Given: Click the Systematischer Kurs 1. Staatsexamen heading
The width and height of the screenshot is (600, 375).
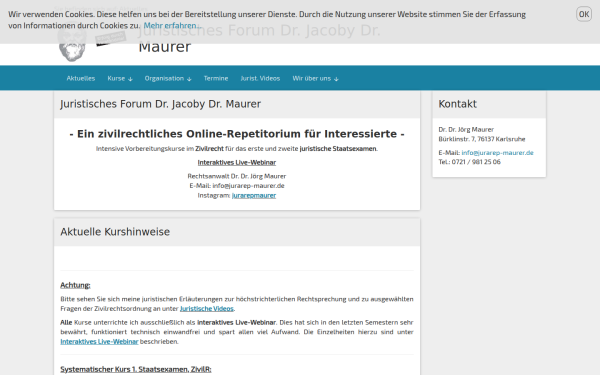Looking at the screenshot, I should [x=135, y=369].
